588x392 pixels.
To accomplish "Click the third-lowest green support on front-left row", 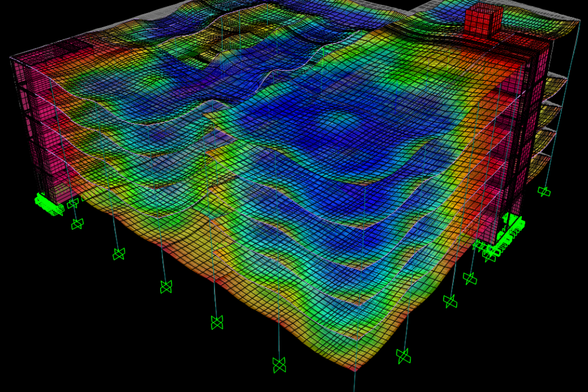I will (166, 286).
